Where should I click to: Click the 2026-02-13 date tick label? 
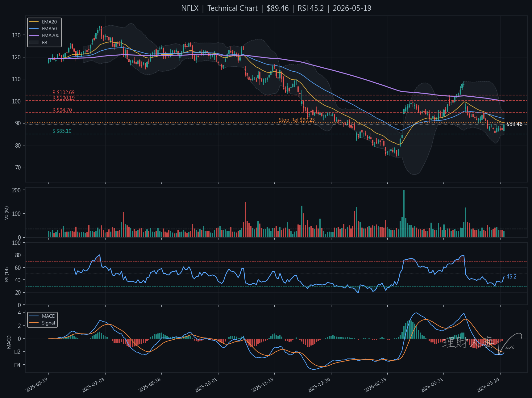pos(376,385)
